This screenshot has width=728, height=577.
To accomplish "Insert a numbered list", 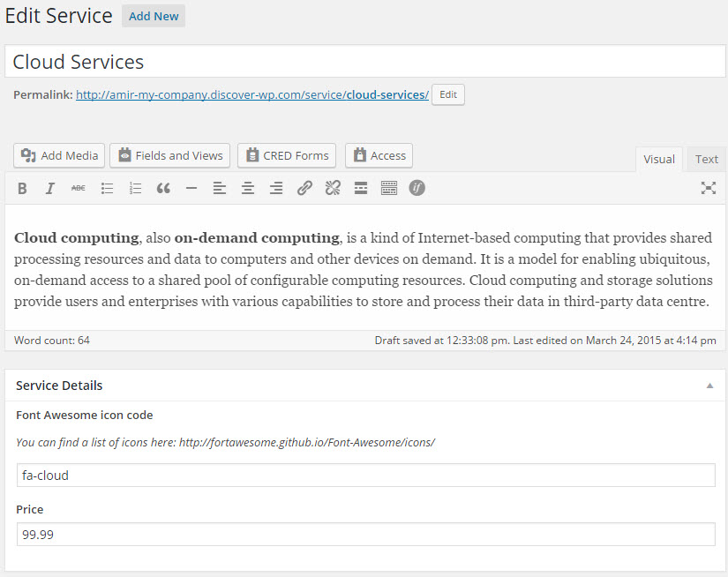I will point(135,188).
